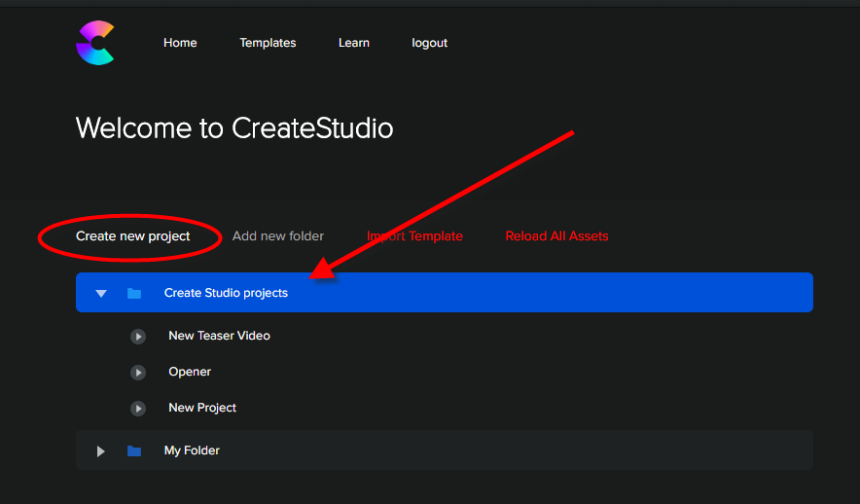
Task: Click Create new project
Action: [x=132, y=235]
